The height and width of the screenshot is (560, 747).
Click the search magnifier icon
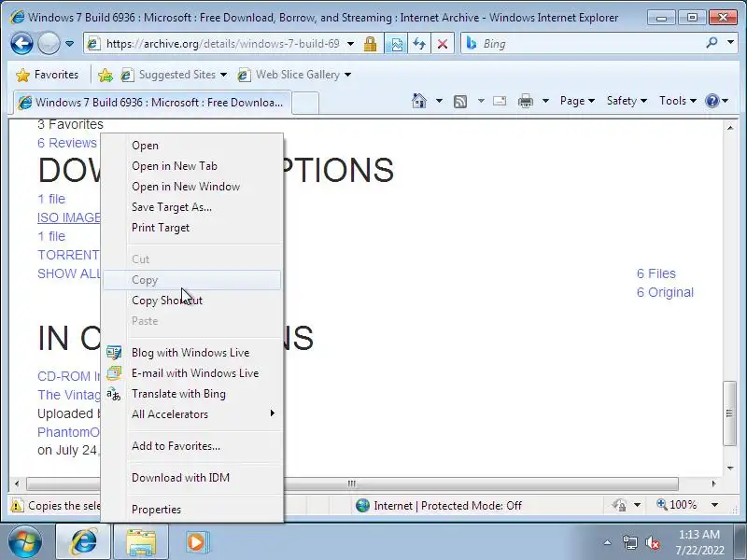point(712,43)
